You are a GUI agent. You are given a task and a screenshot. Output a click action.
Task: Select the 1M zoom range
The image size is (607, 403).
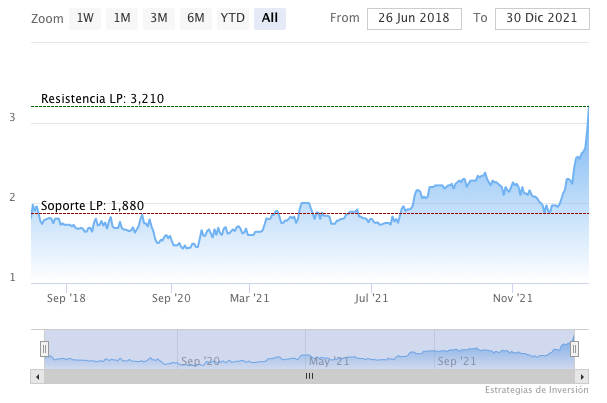click(x=121, y=18)
